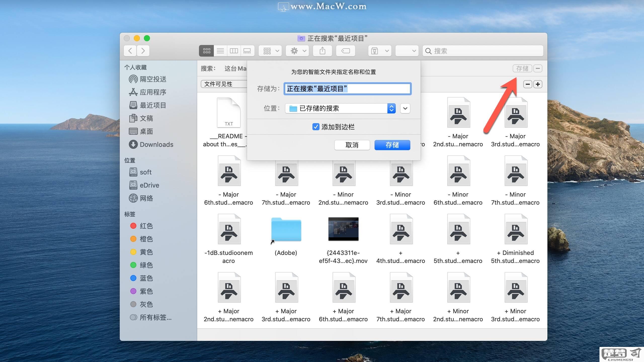Select the eDrive volume in sidebar
The height and width of the screenshot is (362, 644).
click(x=144, y=185)
